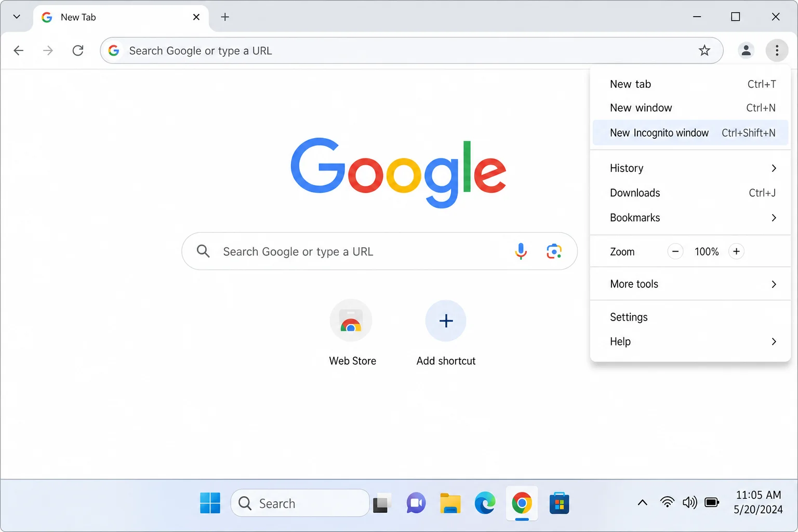Close the New Tab tab
This screenshot has height=532, width=798.
point(196,17)
